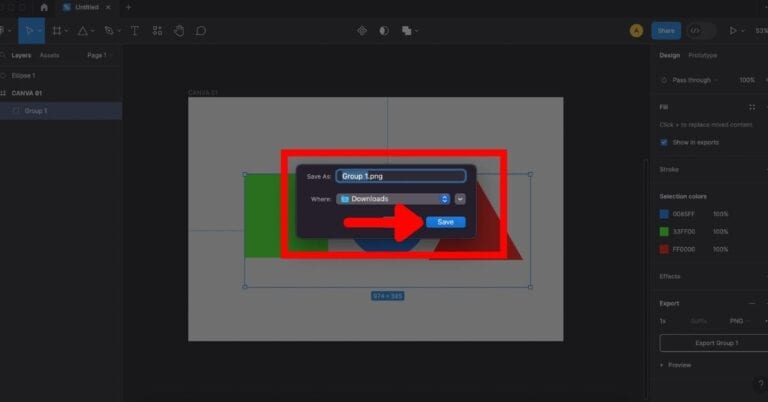
Task: Click the export Suffix field
Action: click(x=699, y=321)
